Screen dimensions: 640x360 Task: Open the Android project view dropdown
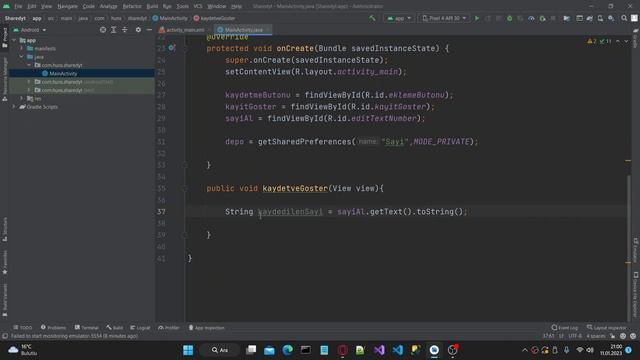pos(29,30)
